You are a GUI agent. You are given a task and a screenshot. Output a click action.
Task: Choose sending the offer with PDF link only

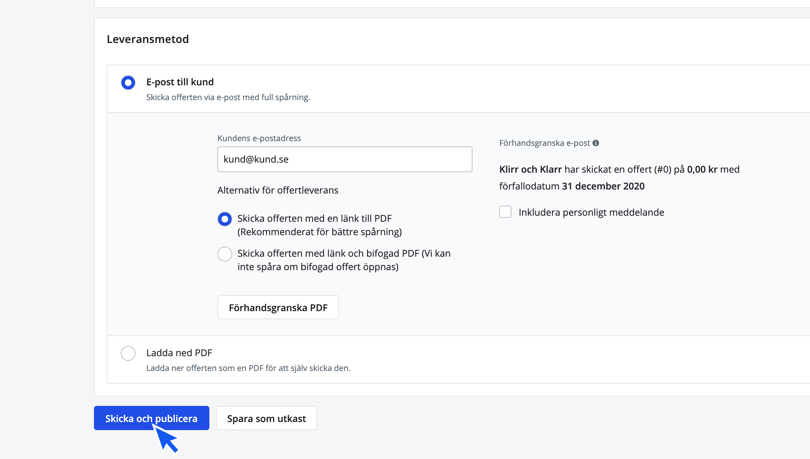(x=225, y=219)
